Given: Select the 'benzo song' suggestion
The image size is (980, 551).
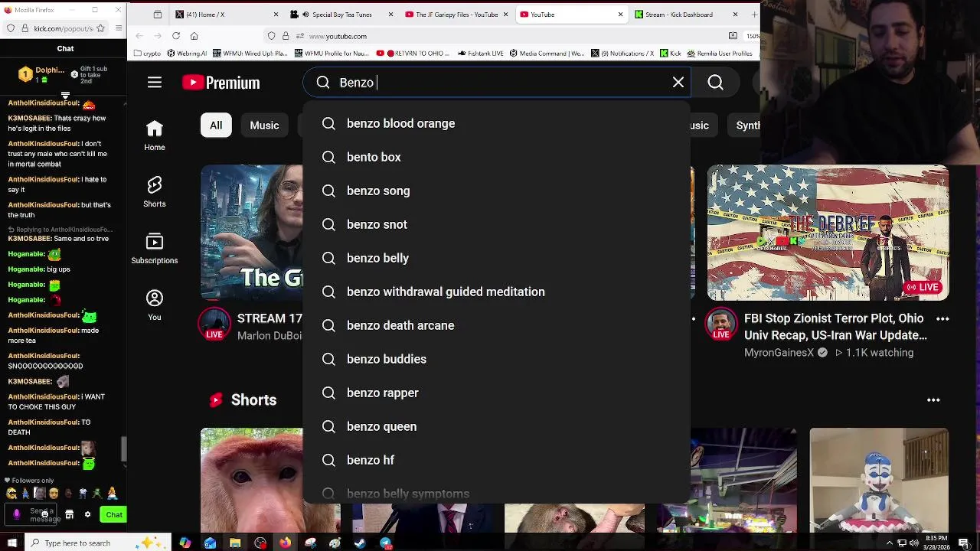Looking at the screenshot, I should point(497,191).
